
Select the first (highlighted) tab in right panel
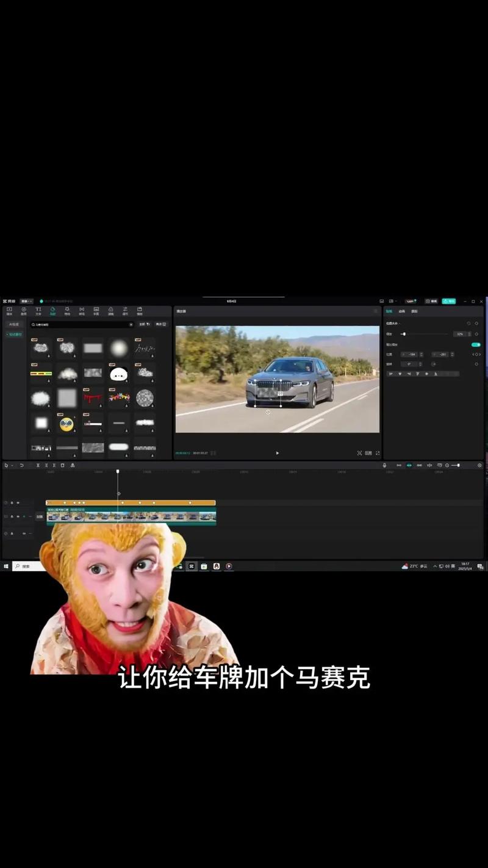pyautogui.click(x=389, y=311)
